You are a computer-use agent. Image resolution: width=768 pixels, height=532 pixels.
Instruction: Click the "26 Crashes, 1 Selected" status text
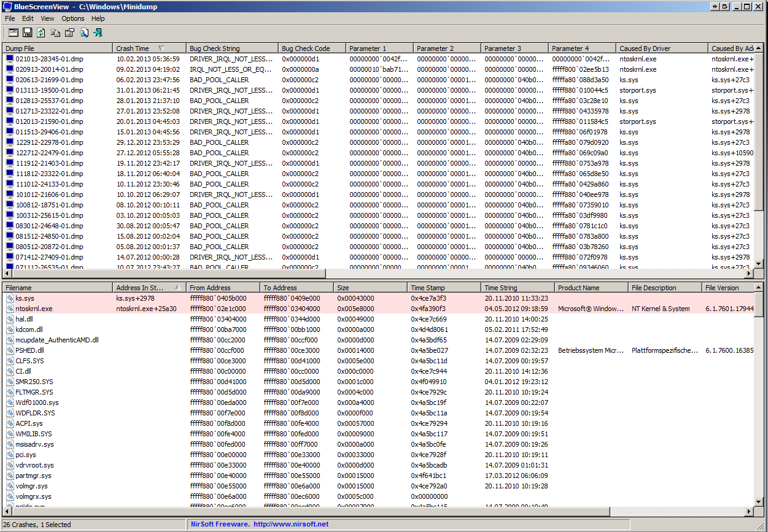[x=37, y=525]
